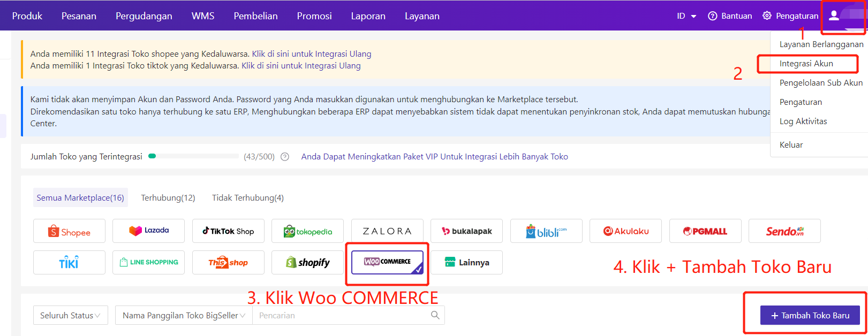Pick the Blibli marketplace logo
The width and height of the screenshot is (868, 336).
pyautogui.click(x=546, y=231)
